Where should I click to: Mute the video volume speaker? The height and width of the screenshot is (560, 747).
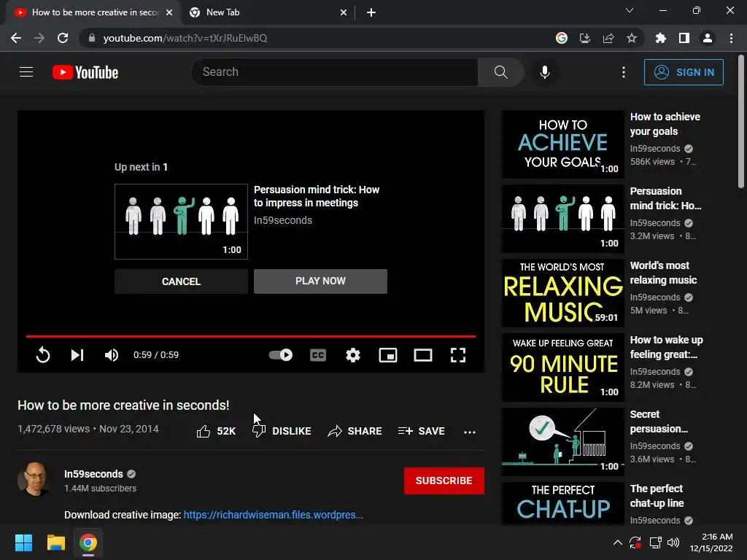click(x=112, y=355)
